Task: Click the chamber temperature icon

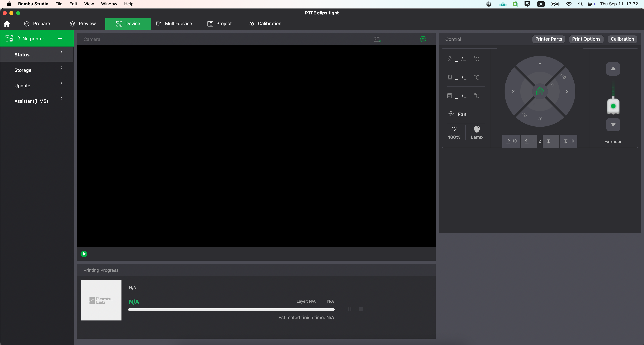Action: [449, 96]
